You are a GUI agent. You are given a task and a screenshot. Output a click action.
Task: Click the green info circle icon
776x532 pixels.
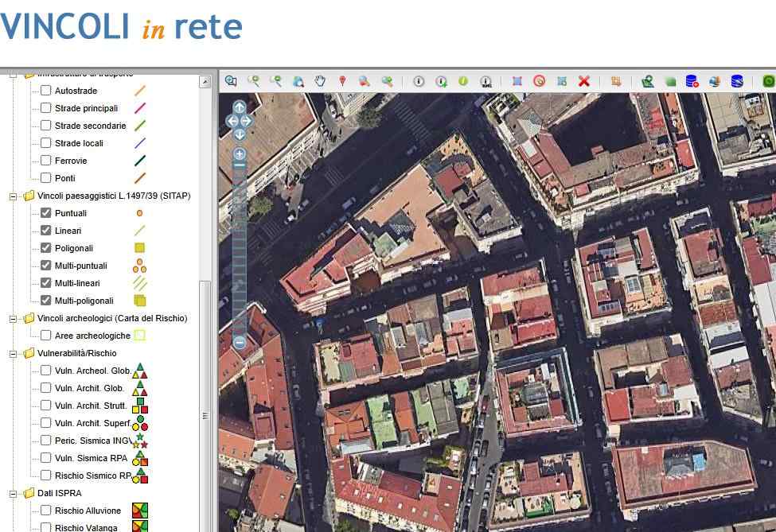point(462,81)
